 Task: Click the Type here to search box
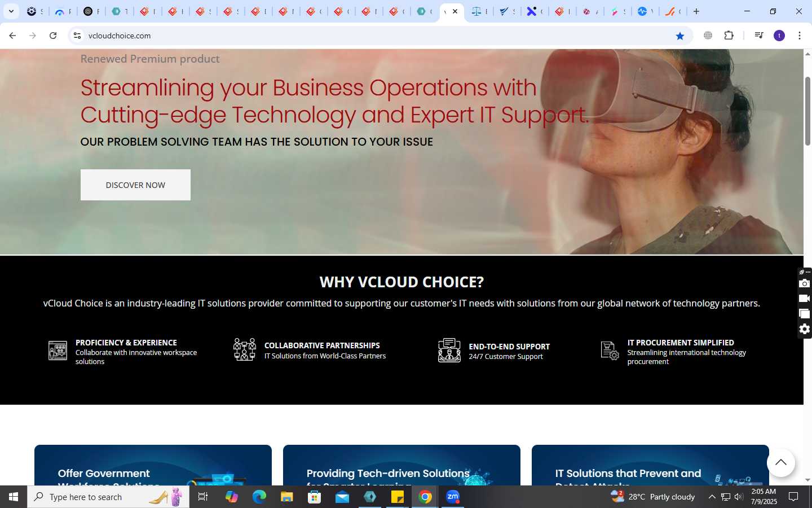[x=108, y=497]
